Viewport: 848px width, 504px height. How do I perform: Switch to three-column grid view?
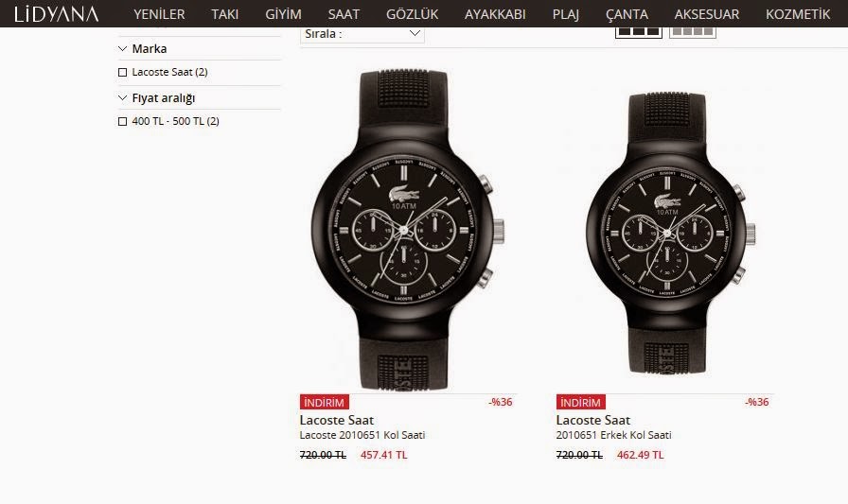(638, 32)
